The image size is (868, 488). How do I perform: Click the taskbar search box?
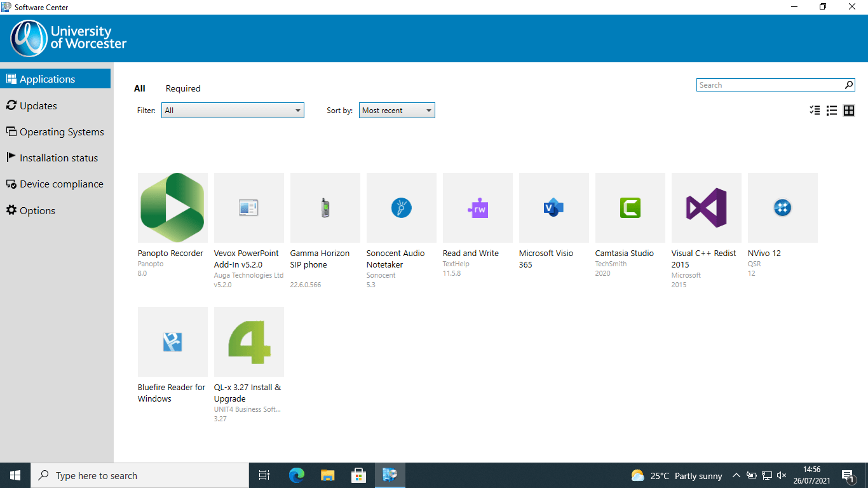point(140,475)
